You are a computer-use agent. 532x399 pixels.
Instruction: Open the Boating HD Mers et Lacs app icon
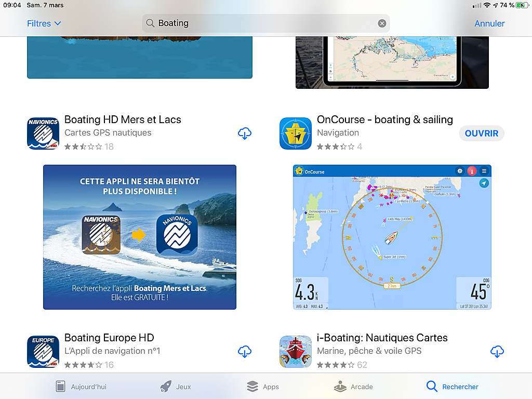click(x=43, y=134)
